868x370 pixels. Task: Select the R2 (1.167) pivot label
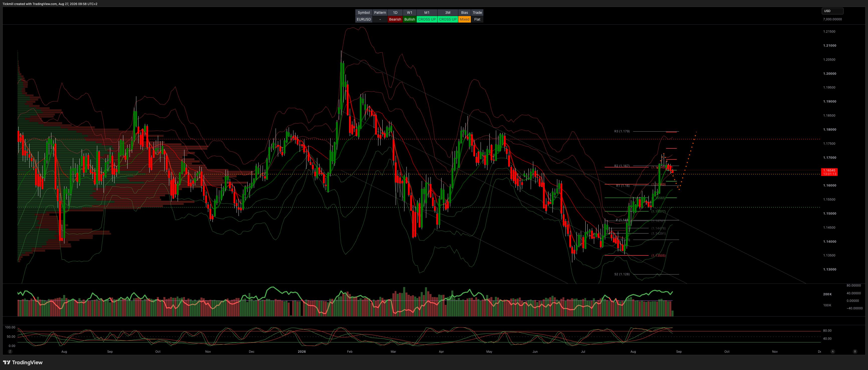(622, 166)
